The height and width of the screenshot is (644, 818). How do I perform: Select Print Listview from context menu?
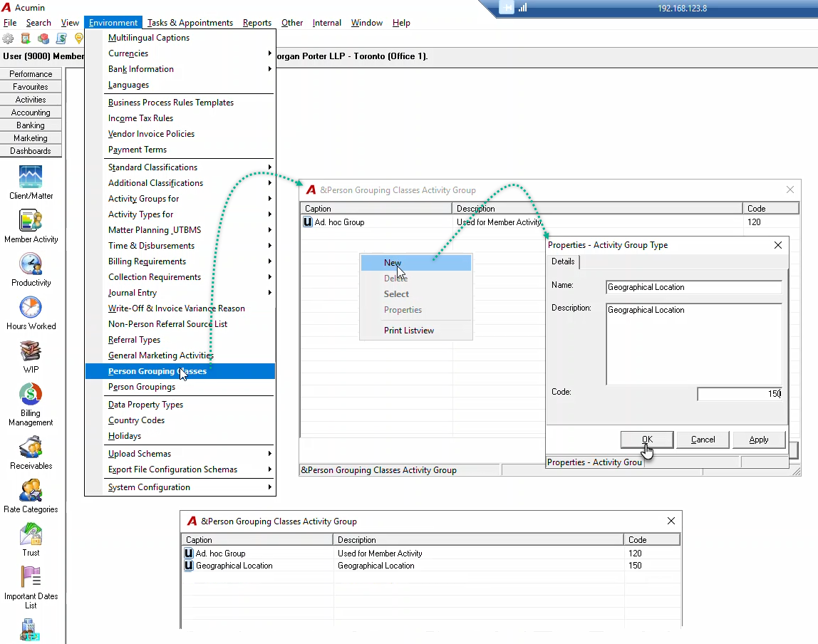[416, 331]
